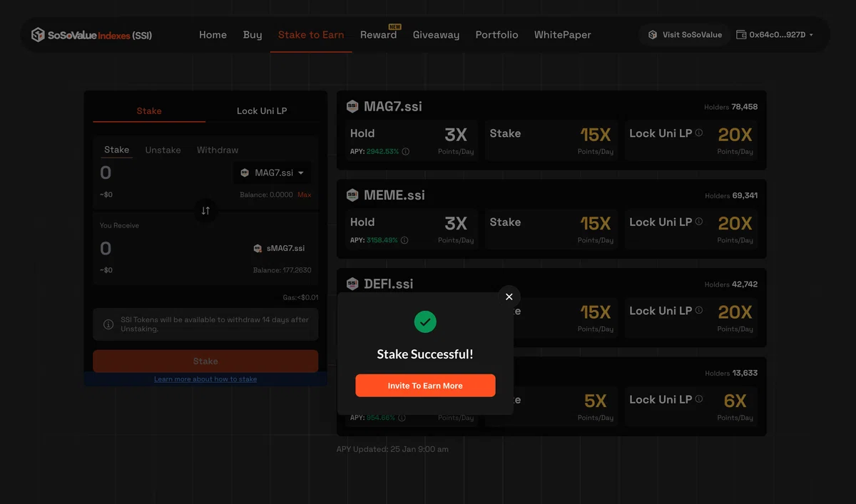Image resolution: width=856 pixels, height=504 pixels.
Task: Click the green success checkmark icon
Action: [425, 322]
